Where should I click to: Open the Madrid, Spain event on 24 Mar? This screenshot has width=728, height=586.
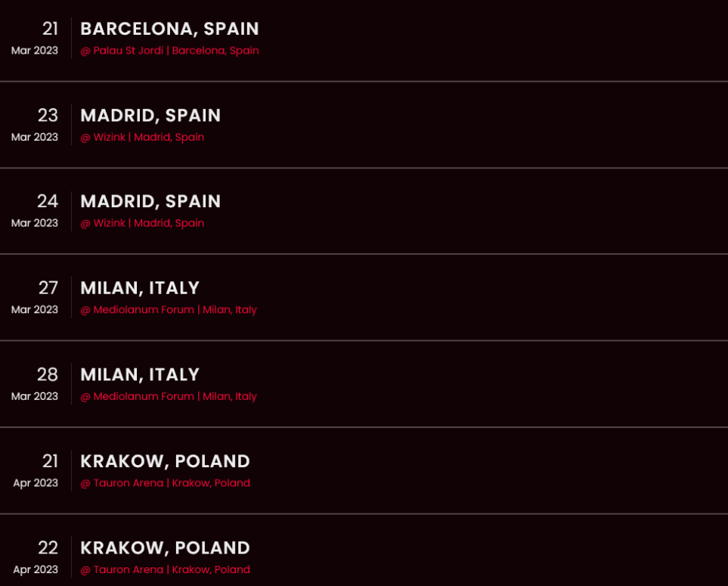[x=150, y=202]
